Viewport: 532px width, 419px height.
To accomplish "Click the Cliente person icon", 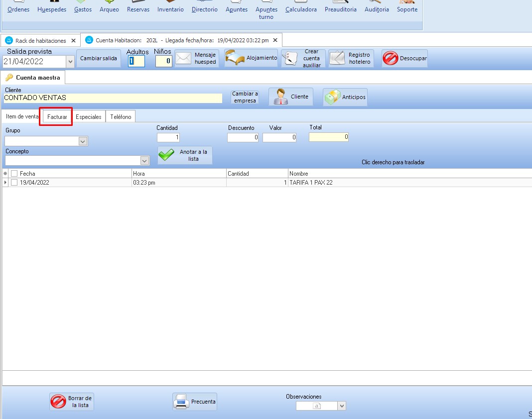I will pyautogui.click(x=280, y=97).
